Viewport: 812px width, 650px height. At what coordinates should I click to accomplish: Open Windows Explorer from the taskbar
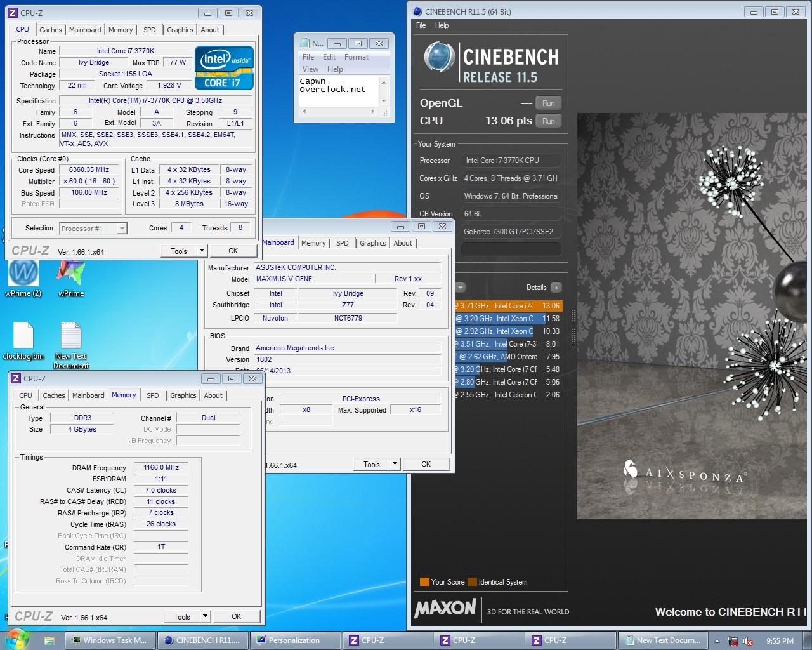[49, 640]
